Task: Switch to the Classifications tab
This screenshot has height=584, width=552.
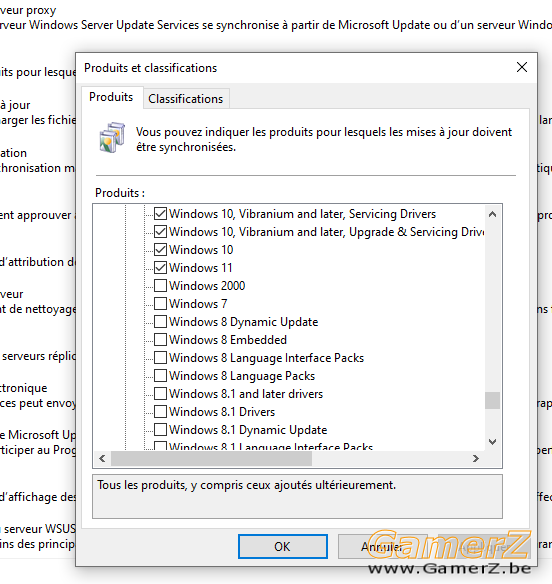Action: [186, 99]
